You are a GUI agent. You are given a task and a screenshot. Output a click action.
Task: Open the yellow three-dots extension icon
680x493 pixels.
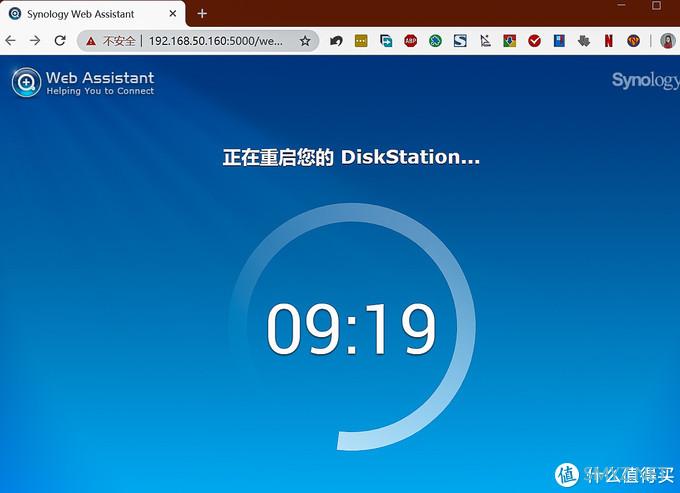click(361, 41)
